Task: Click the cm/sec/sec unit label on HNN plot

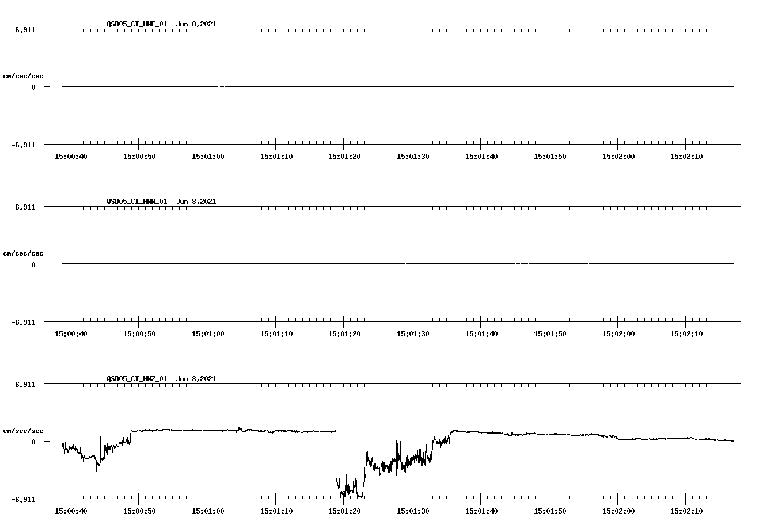Action: (23, 253)
